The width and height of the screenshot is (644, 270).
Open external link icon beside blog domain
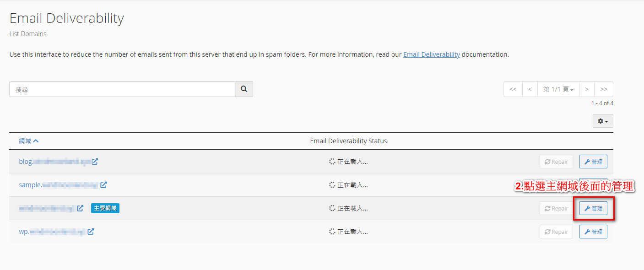(95, 162)
